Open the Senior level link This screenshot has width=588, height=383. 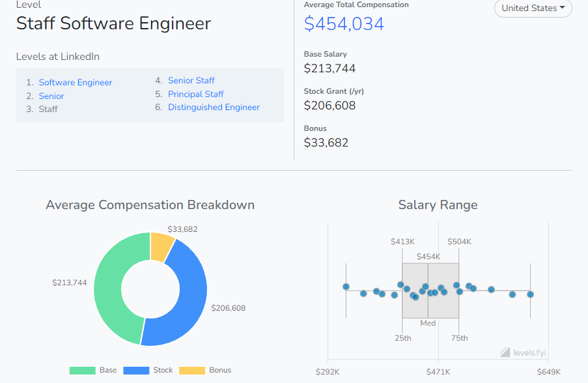pos(51,96)
